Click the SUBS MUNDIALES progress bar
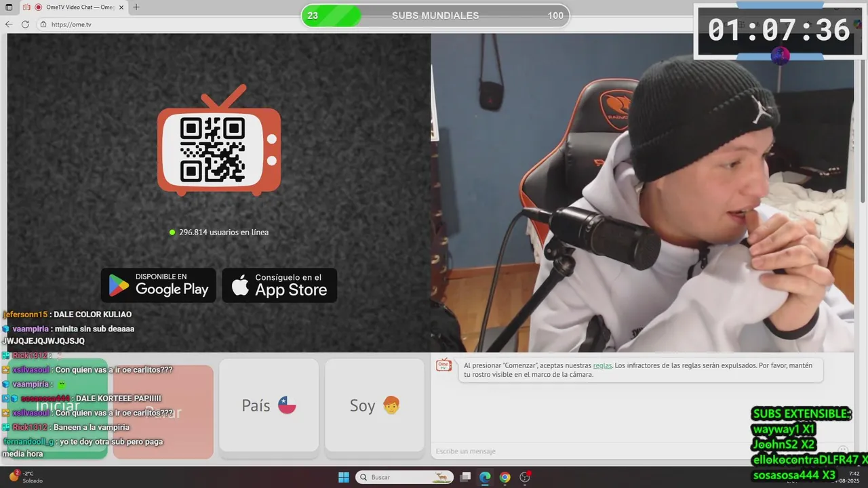Viewport: 868px width, 488px height. click(435, 16)
